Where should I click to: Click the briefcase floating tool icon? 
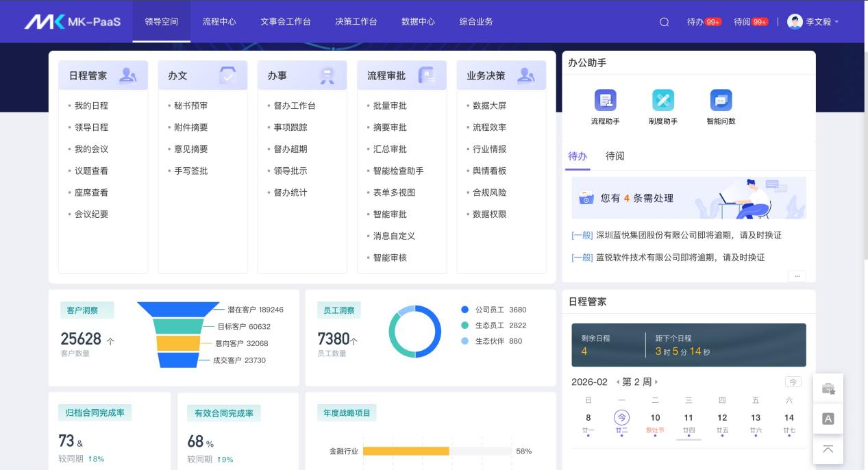tap(828, 388)
